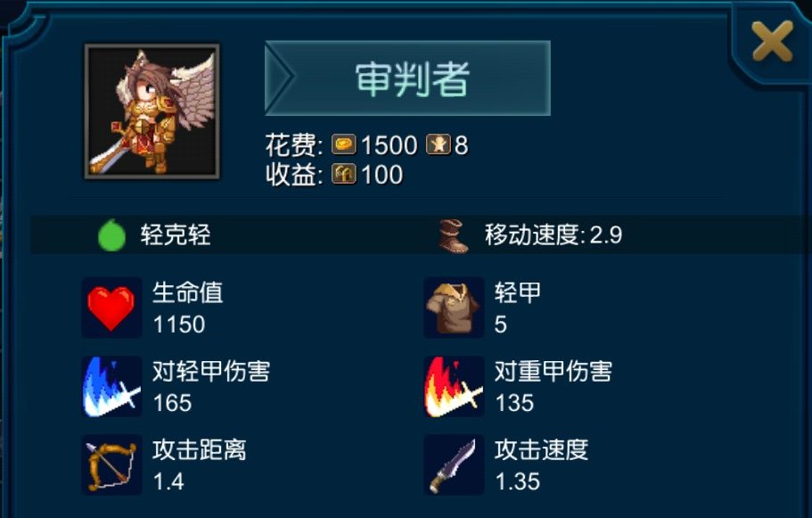Click the 收益 income chest icon
The image size is (812, 518).
click(344, 174)
